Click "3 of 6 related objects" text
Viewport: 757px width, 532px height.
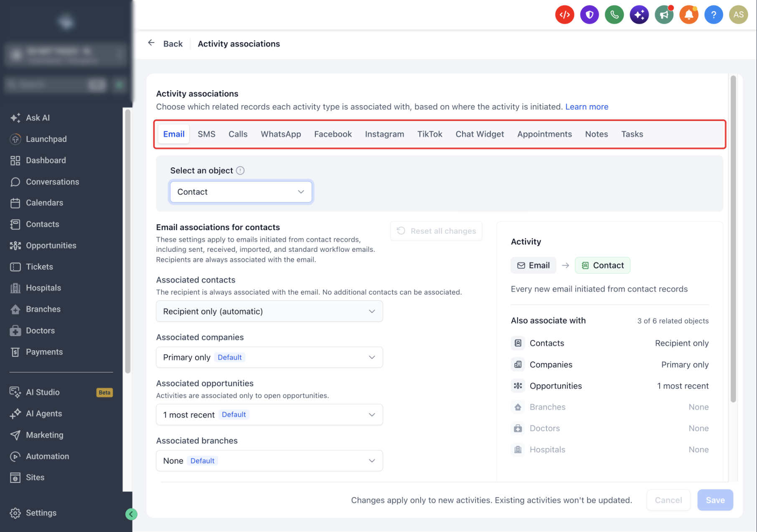pyautogui.click(x=673, y=321)
